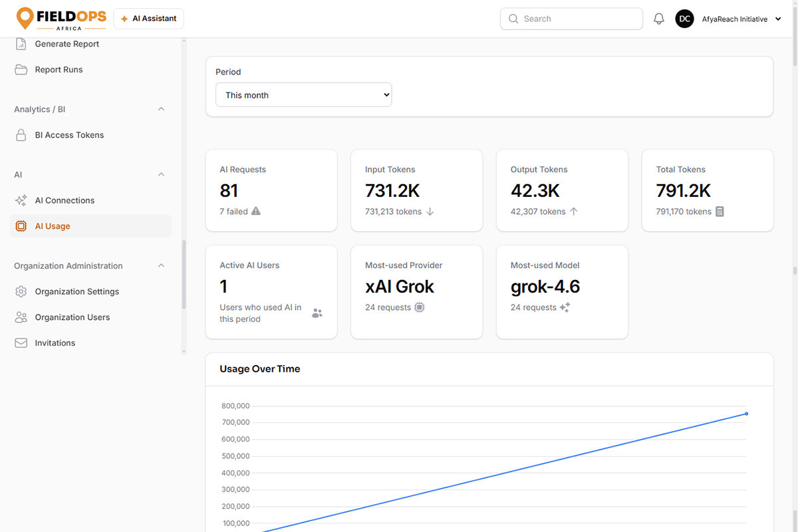Click the DC user avatar
The image size is (798, 532).
(x=684, y=19)
